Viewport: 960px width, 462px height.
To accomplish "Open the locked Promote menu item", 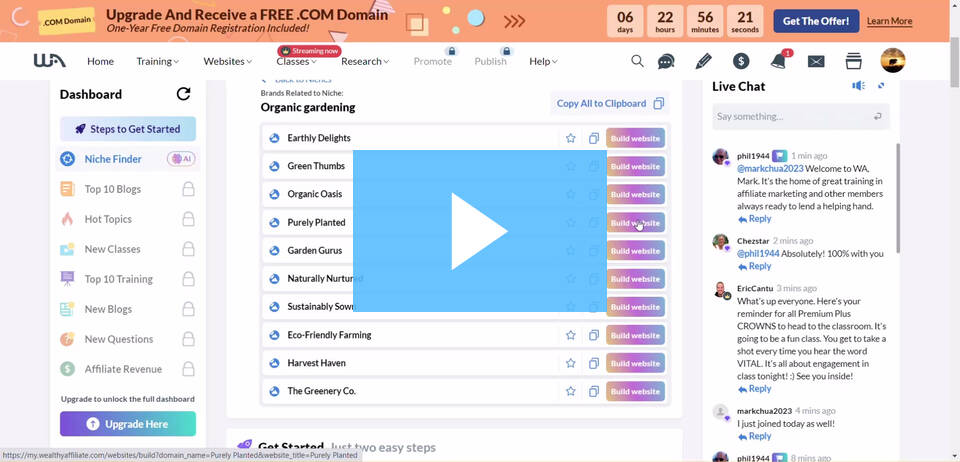I will (x=433, y=61).
